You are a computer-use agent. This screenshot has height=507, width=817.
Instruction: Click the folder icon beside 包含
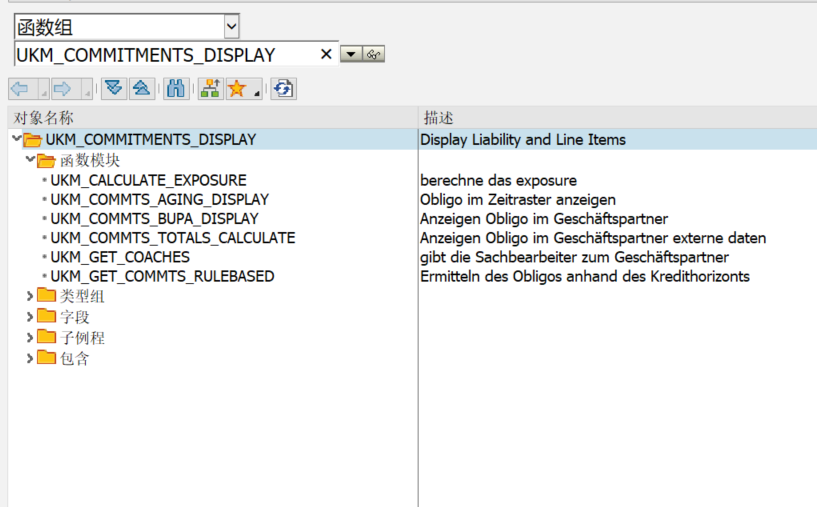point(46,358)
